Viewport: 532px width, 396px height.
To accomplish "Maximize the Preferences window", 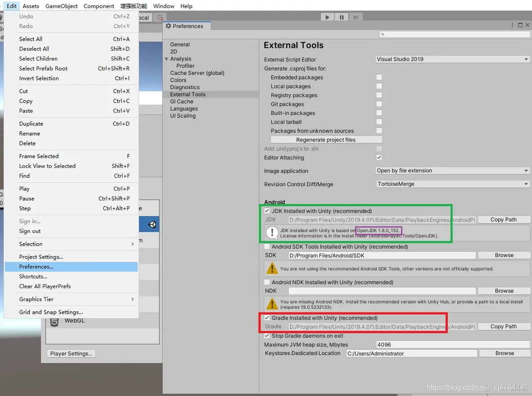I will [520, 25].
